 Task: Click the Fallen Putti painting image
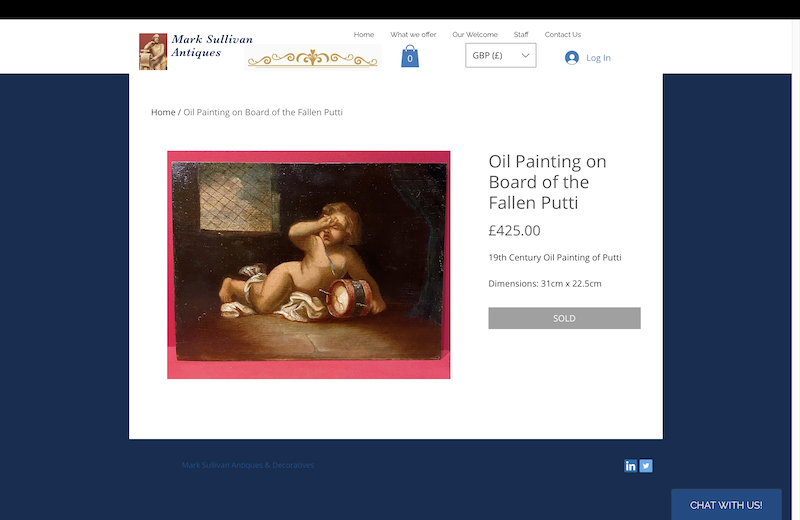[x=309, y=265]
